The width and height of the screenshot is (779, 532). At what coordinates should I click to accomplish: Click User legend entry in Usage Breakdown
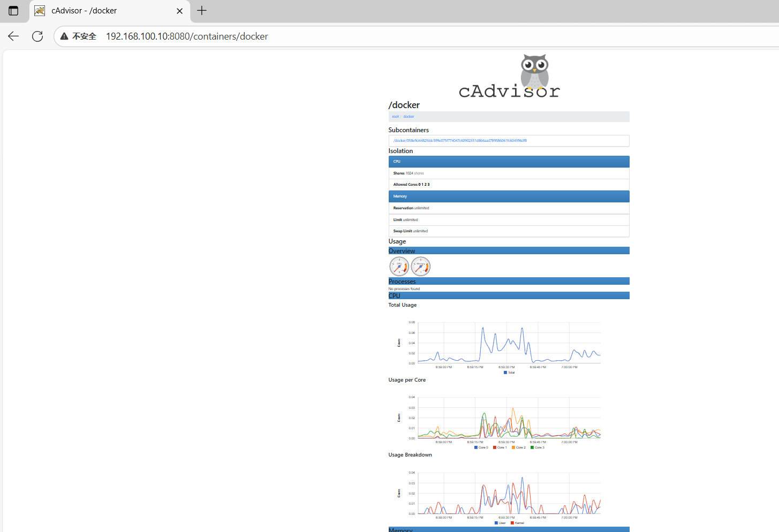(x=500, y=523)
